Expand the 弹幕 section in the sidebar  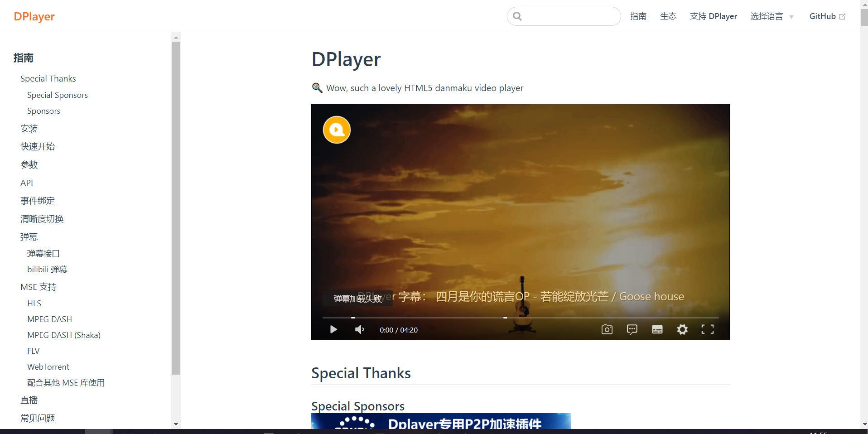coord(29,236)
